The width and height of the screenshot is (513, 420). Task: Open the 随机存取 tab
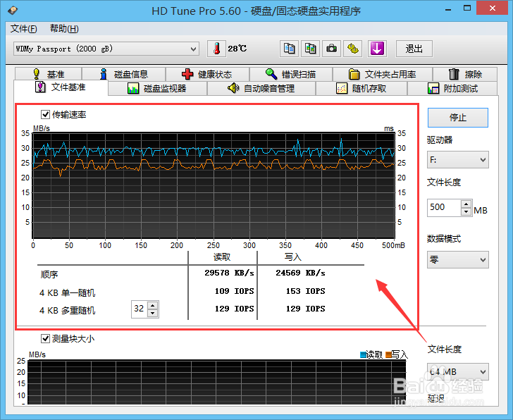coord(361,88)
